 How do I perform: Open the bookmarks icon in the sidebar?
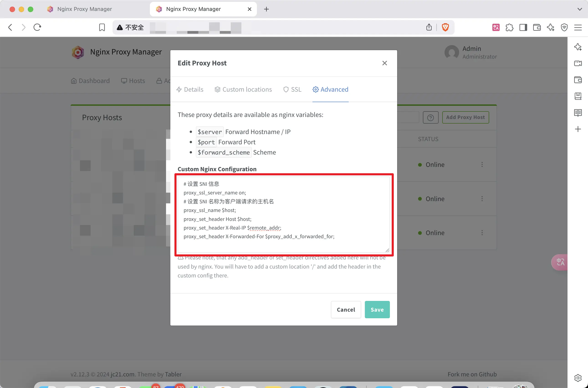(578, 96)
